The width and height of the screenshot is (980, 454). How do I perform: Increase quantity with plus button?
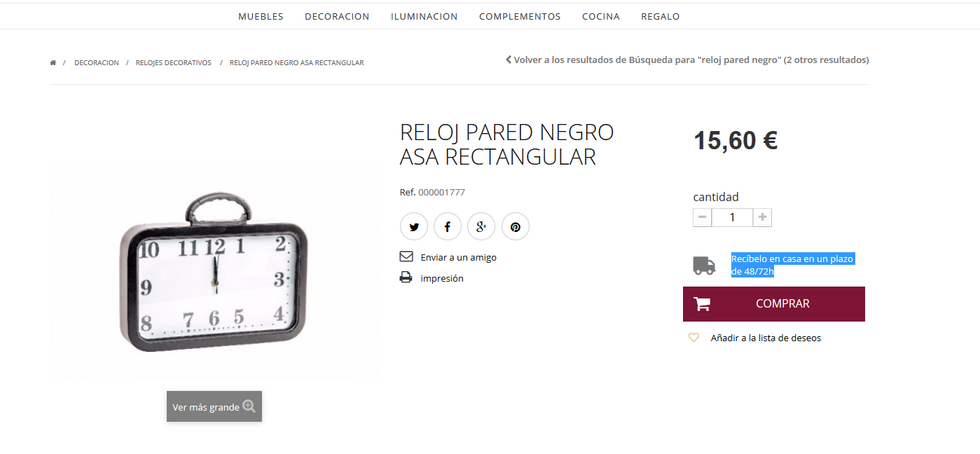[762, 217]
